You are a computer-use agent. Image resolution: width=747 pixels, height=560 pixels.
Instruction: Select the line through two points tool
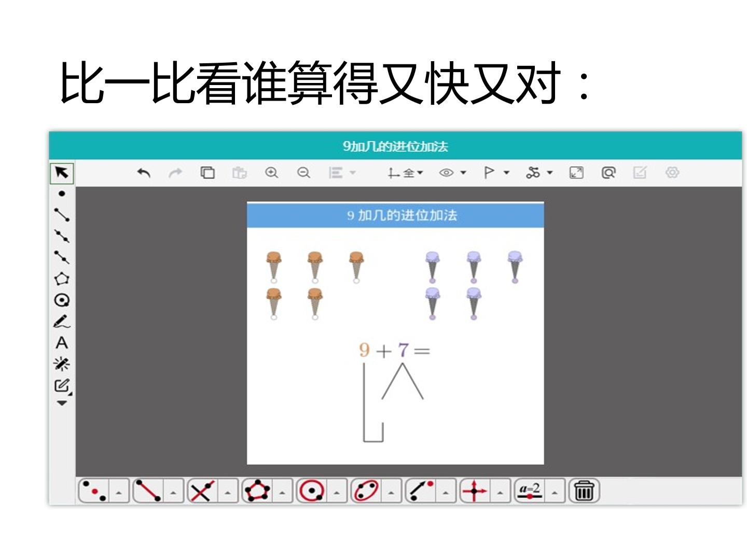pos(62,236)
